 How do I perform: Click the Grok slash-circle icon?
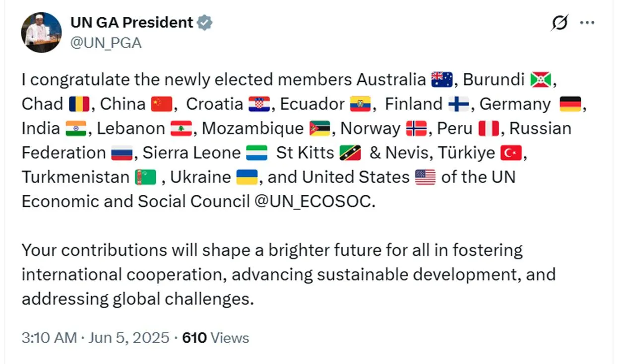pos(560,23)
